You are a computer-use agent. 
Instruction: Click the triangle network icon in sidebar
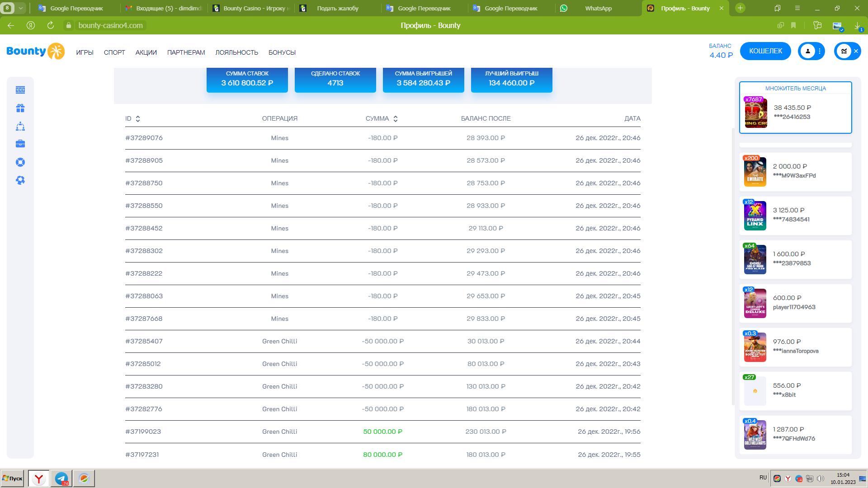pos(20,126)
